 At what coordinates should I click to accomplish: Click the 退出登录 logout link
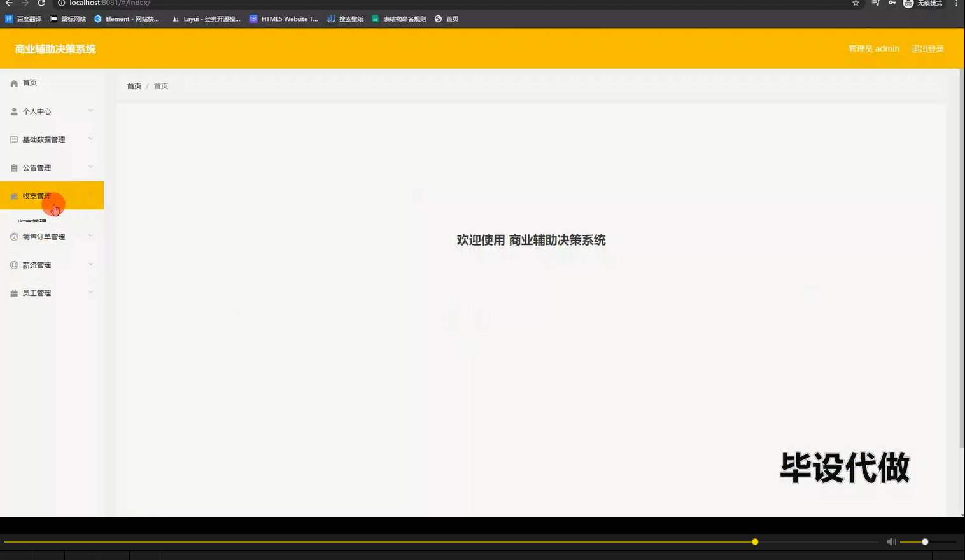(x=927, y=48)
